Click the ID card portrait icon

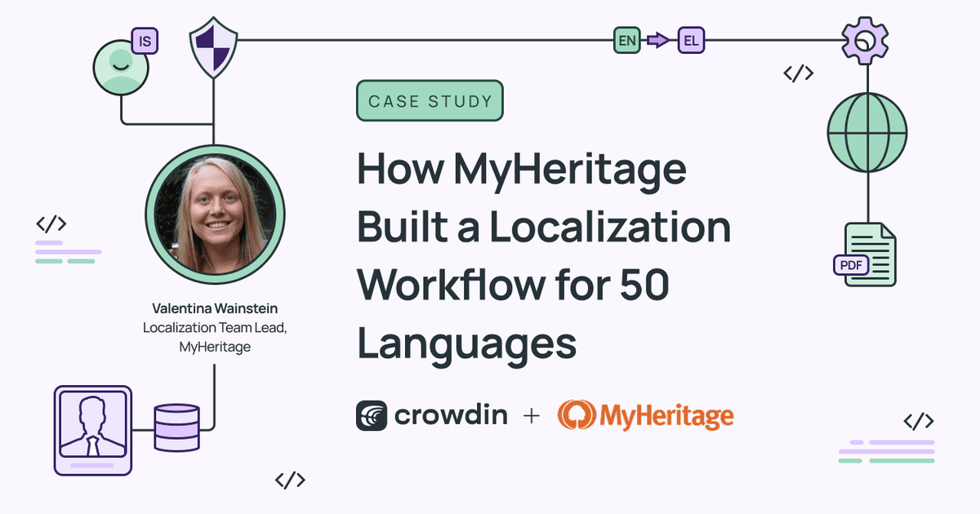92,431
